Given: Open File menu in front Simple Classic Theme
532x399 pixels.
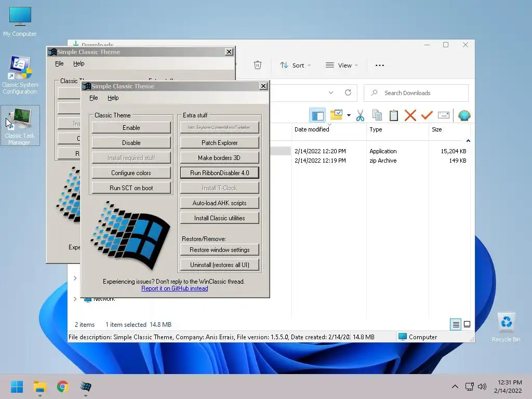Looking at the screenshot, I should click(x=94, y=98).
